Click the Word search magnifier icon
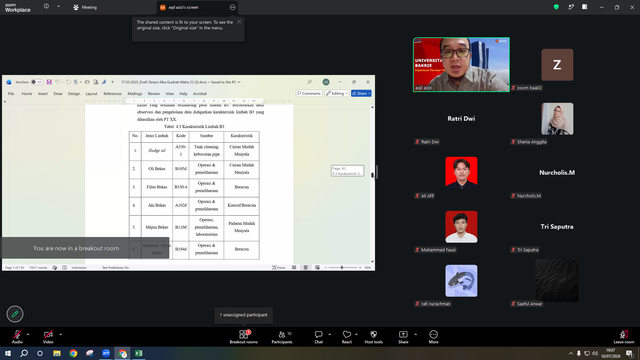 [310, 82]
